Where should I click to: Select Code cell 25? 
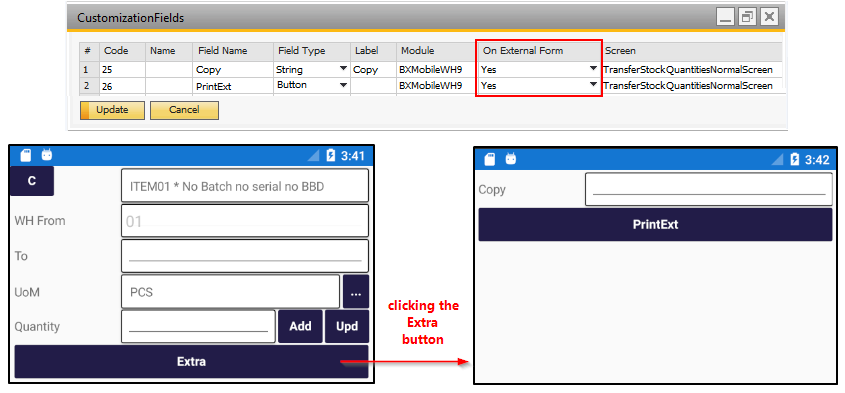[x=122, y=70]
